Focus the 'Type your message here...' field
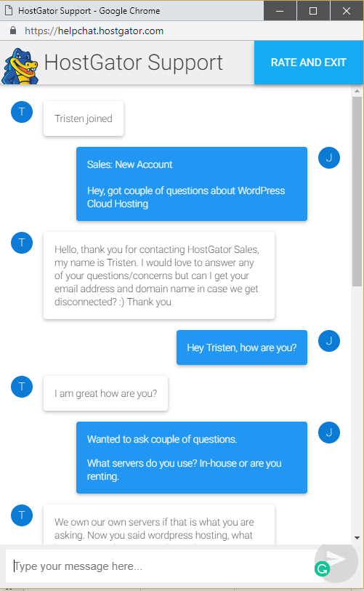The width and height of the screenshot is (364, 591). (x=160, y=566)
